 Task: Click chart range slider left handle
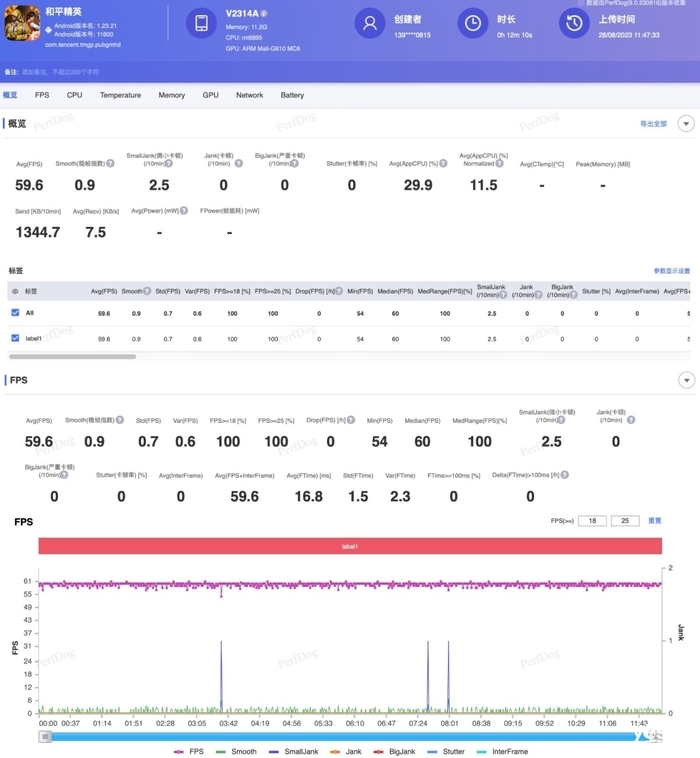tap(45, 737)
